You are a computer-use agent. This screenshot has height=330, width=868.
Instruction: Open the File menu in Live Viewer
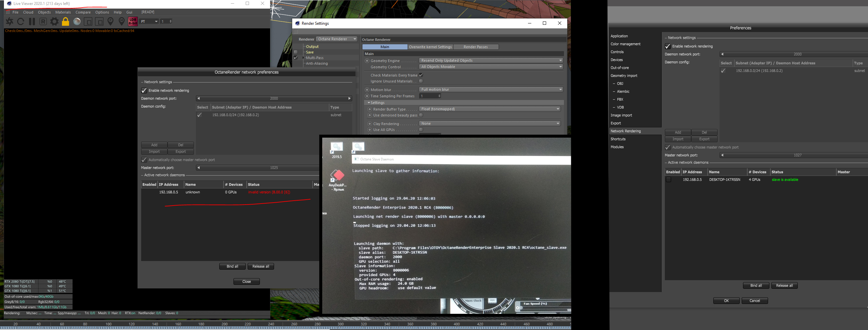click(15, 12)
